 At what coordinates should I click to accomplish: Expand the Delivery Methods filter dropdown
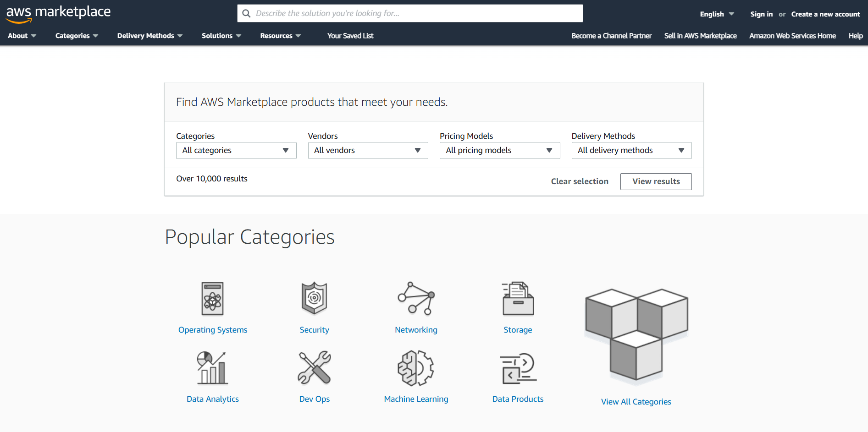pyautogui.click(x=631, y=150)
